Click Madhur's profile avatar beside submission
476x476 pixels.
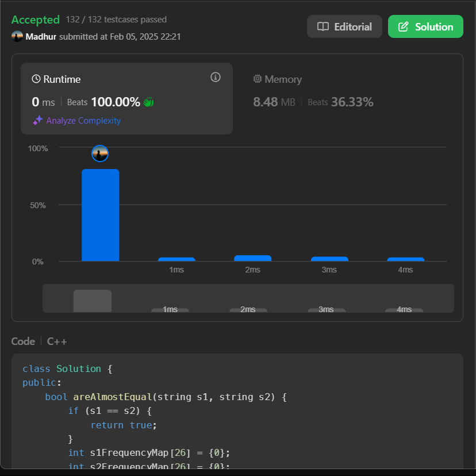point(17,36)
